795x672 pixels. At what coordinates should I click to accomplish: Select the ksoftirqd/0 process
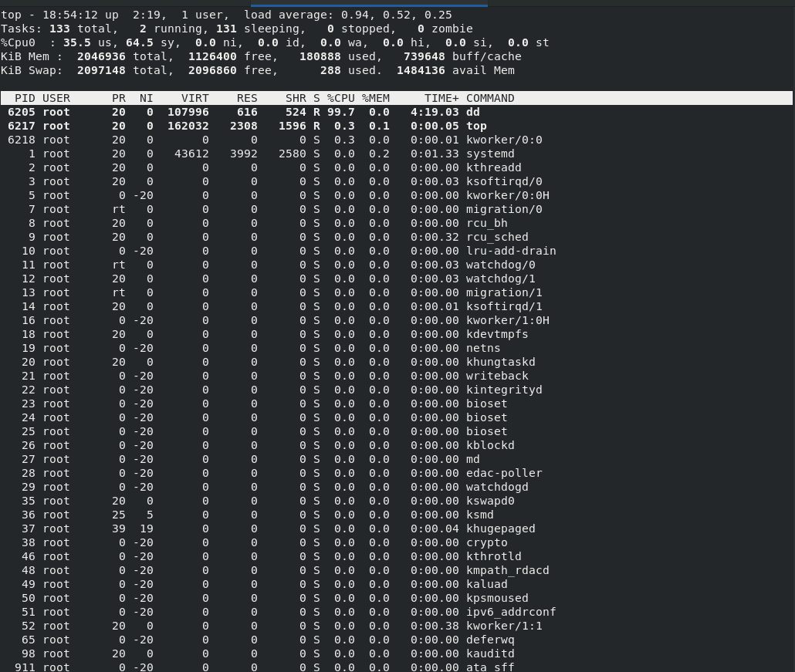click(x=504, y=181)
